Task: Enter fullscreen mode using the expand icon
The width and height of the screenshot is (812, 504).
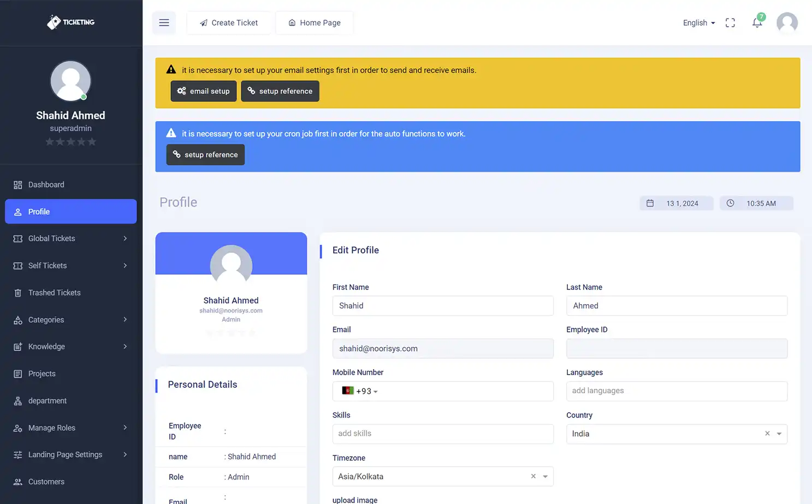Action: click(x=730, y=23)
